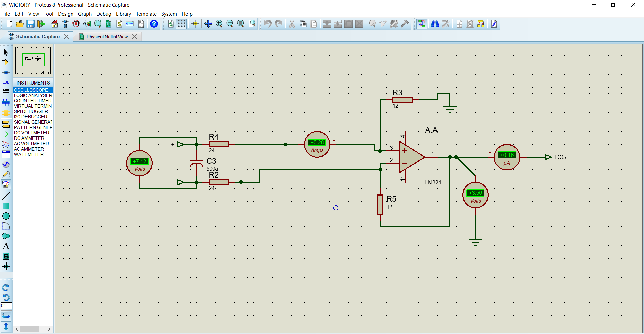
Task: Switch to the Physical Netlist View tab
Action: (x=107, y=37)
